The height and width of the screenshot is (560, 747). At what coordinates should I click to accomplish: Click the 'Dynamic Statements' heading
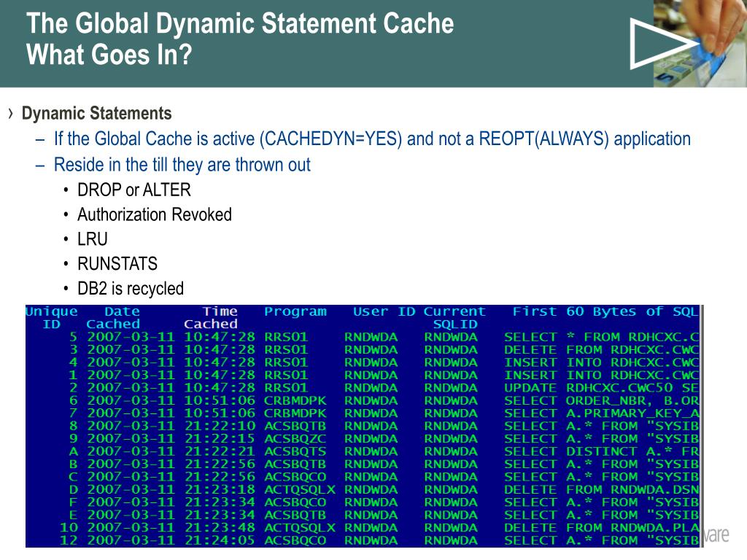tap(97, 114)
